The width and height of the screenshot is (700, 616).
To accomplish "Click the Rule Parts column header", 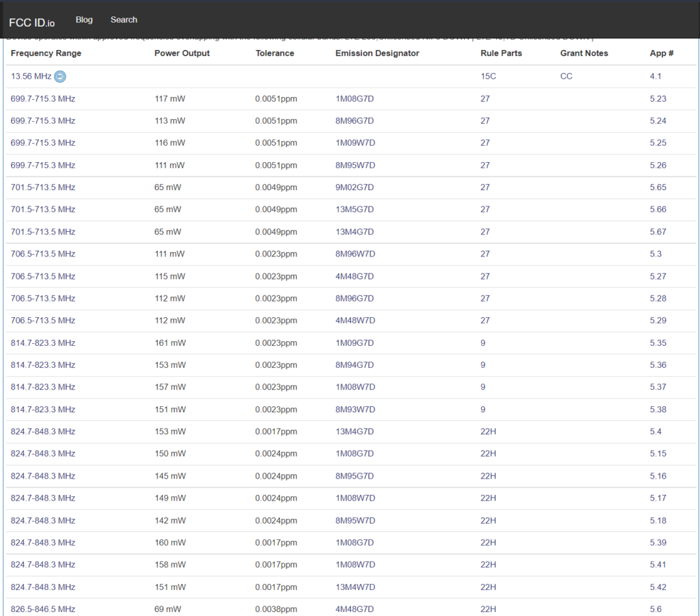I will (501, 53).
